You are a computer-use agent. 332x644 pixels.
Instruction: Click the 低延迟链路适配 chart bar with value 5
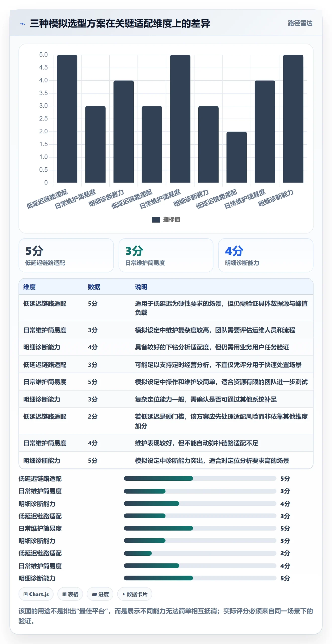coord(67,119)
